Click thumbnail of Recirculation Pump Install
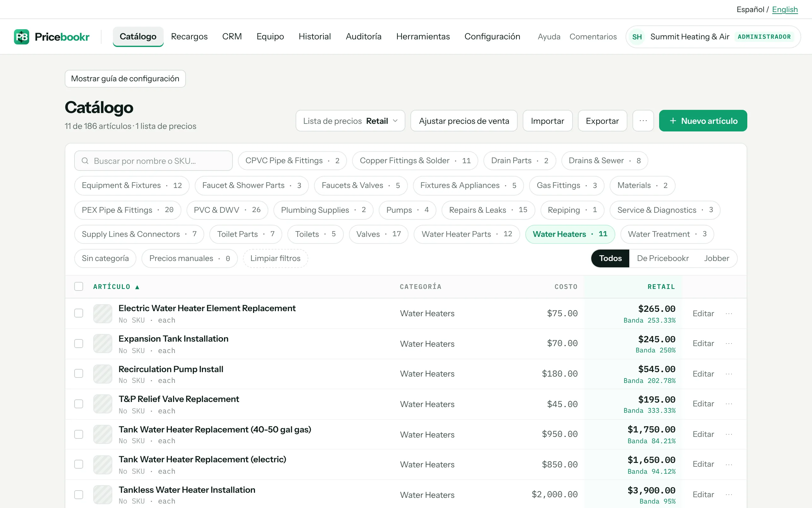 [103, 374]
